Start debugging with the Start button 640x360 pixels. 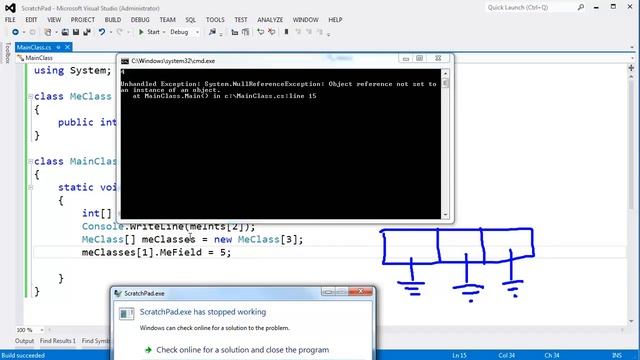149,32
